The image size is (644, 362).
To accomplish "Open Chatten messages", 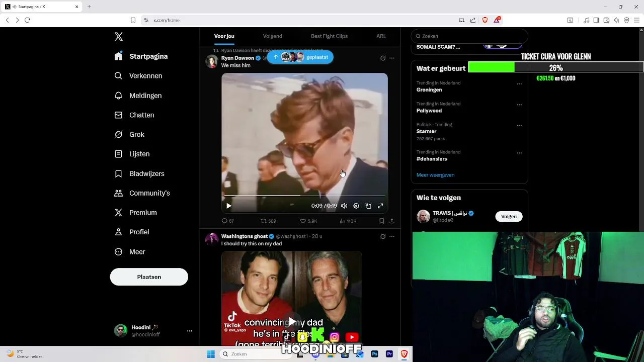I will tap(134, 115).
